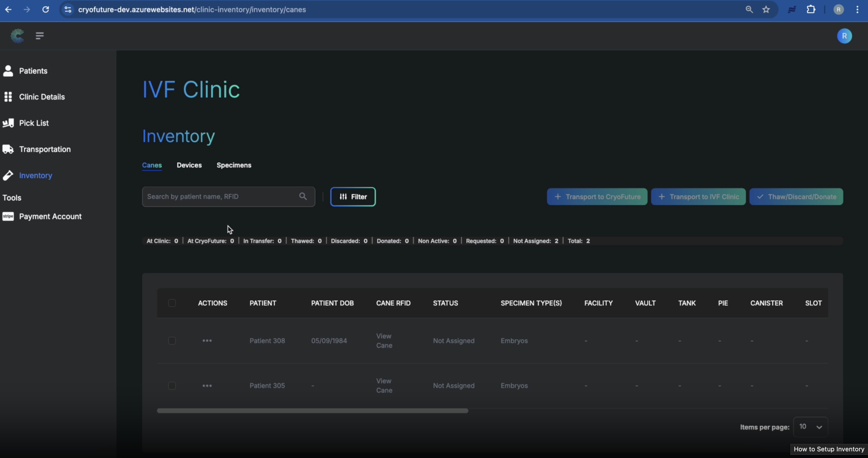This screenshot has height=458, width=868.
Task: Toggle the select-all checkbox in table header
Action: click(172, 303)
